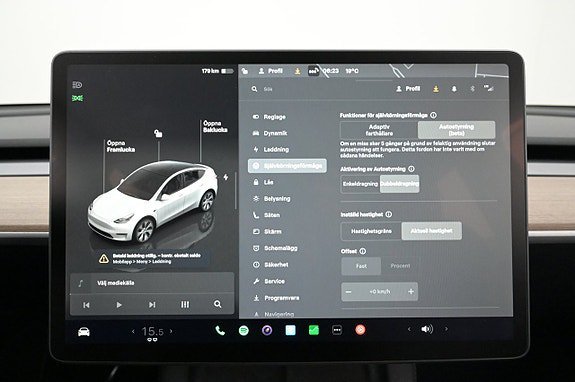Tap the LTE signal strength icon
Screen dimensions: 575x382
[x=489, y=88]
